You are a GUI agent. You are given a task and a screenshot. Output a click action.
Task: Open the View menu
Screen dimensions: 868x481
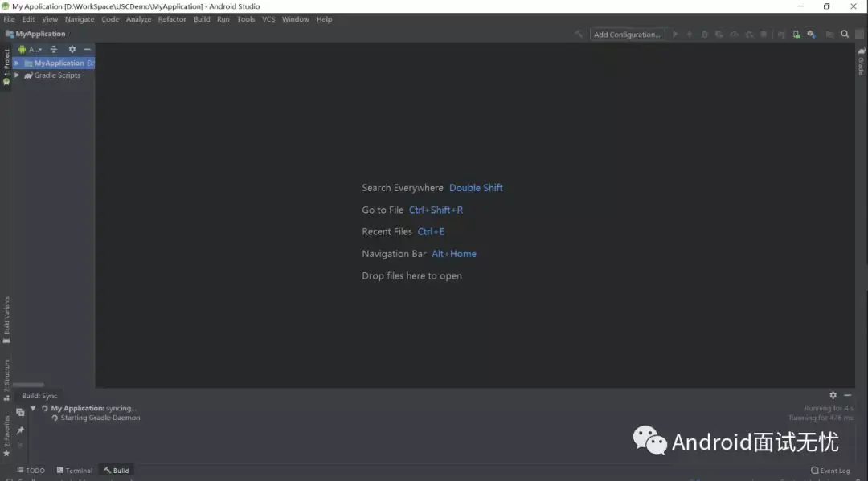tap(50, 19)
